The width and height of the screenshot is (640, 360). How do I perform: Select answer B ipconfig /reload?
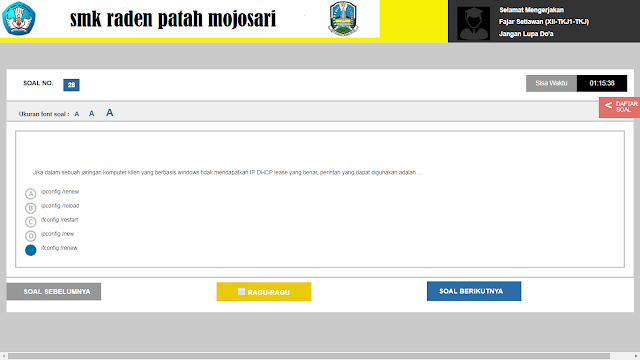pos(31,208)
